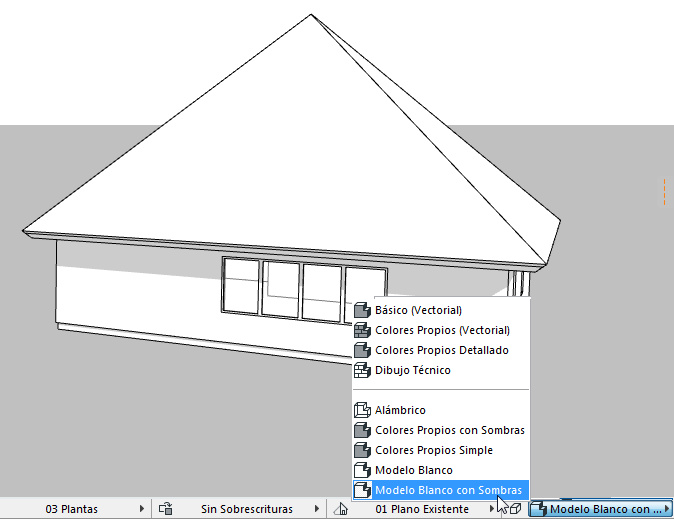Click icon beside Colores Propios con Sombras
The width and height of the screenshot is (674, 519).
pos(362,430)
